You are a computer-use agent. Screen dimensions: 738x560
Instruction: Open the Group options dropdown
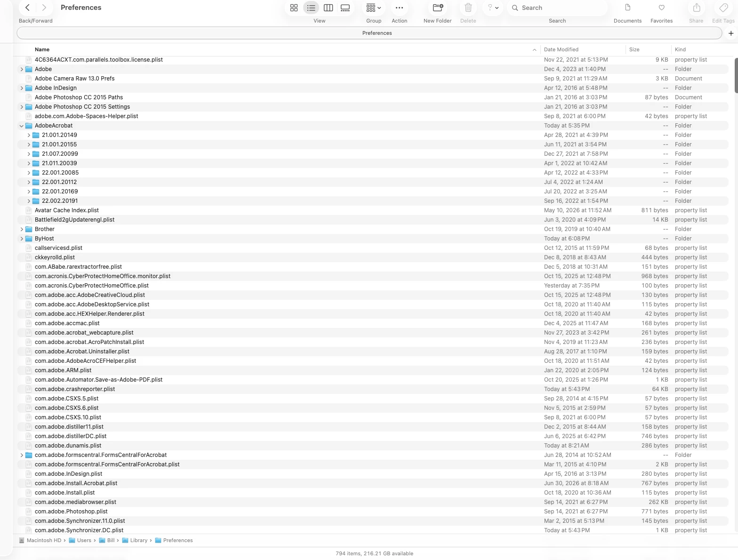[x=374, y=8]
